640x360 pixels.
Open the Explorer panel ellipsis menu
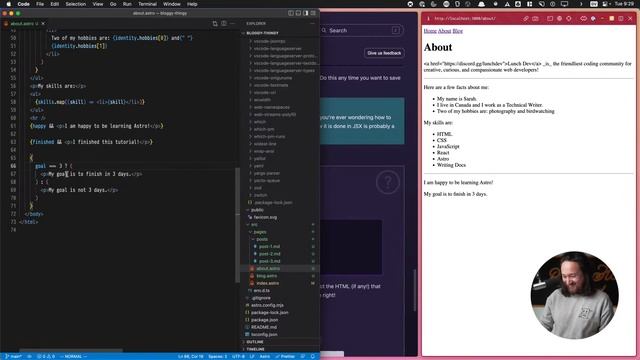click(x=313, y=24)
